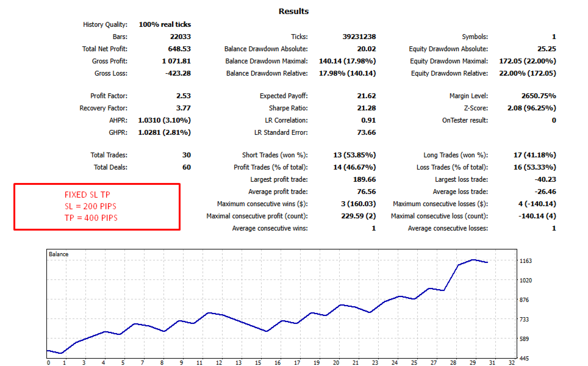Click Total Net Profit value 648.53

[x=179, y=49]
